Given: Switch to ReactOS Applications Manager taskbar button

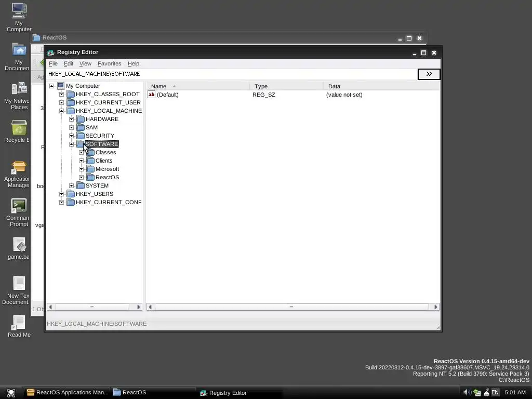Looking at the screenshot, I should pos(68,393).
